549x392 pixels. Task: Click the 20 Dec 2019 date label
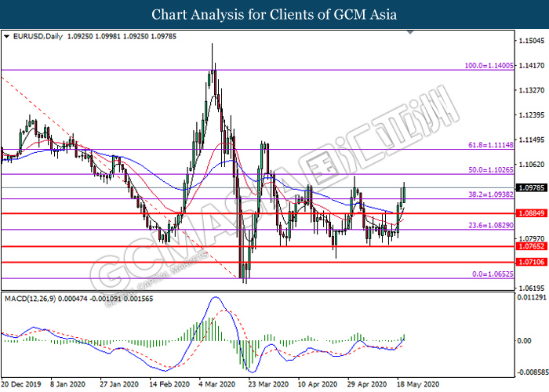(20, 386)
